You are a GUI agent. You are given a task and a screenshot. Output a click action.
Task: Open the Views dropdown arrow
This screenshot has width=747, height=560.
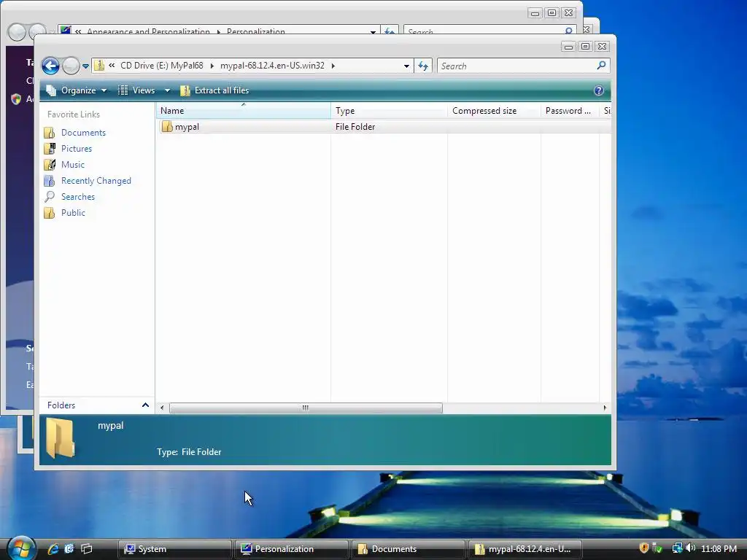pyautogui.click(x=167, y=90)
